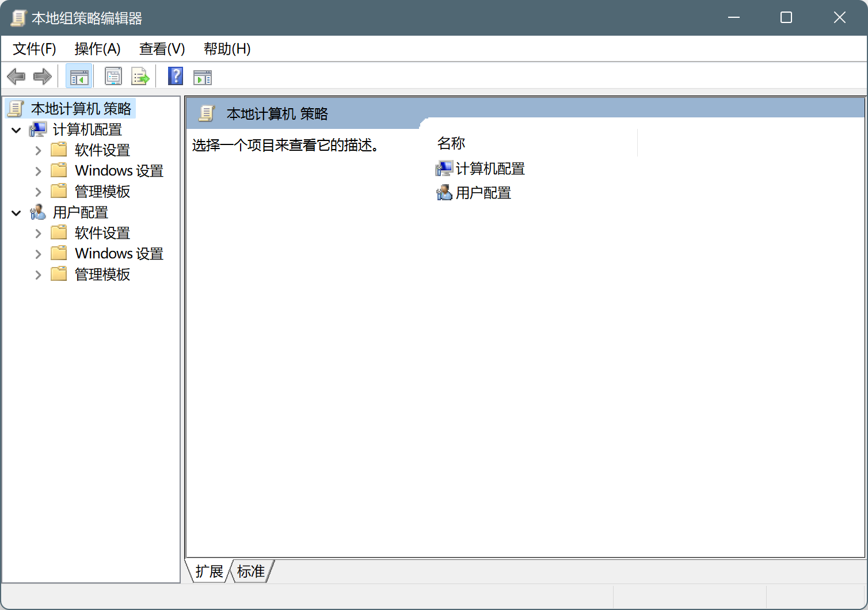This screenshot has width=868, height=610.
Task: Toggle the show/hide console tree toolbar icon
Action: (x=79, y=77)
